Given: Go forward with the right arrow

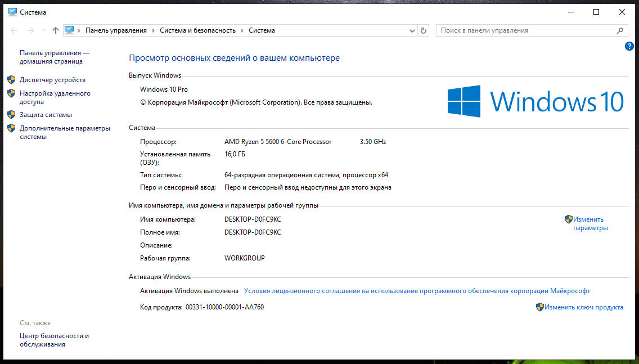Looking at the screenshot, I should (31, 30).
